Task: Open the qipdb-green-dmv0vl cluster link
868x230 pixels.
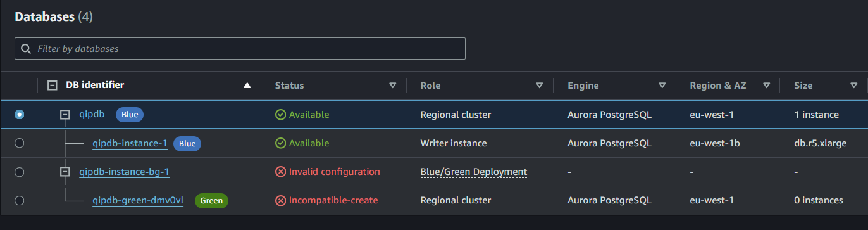Action: pyautogui.click(x=138, y=200)
